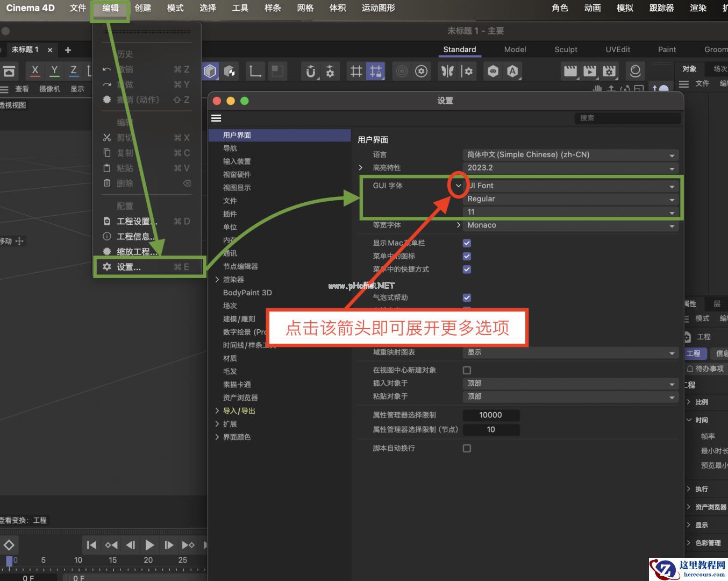Screen dimensions: 728x581
Task: Open the 高亮特性 version dropdown
Action: point(570,168)
